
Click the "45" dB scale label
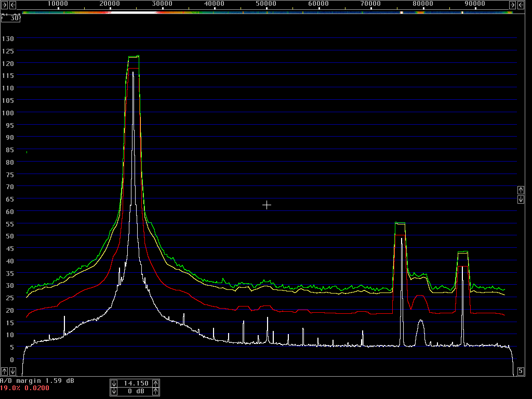coord(10,249)
